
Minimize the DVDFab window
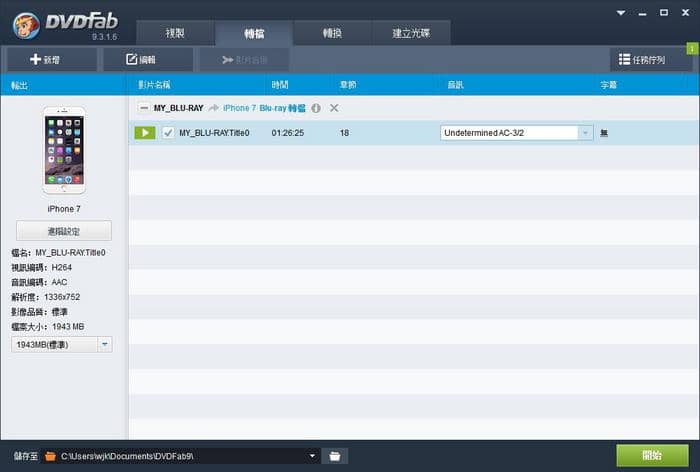pos(642,13)
